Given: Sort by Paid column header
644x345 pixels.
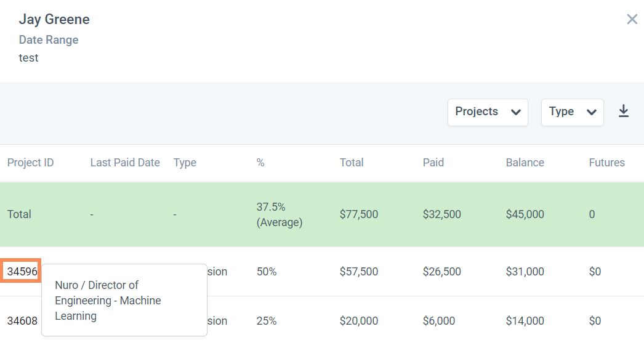Looking at the screenshot, I should pyautogui.click(x=433, y=163).
